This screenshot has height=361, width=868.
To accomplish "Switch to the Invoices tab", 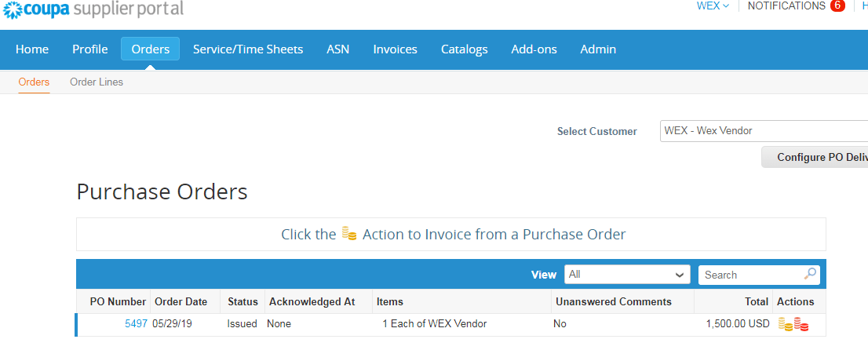I will coord(395,49).
